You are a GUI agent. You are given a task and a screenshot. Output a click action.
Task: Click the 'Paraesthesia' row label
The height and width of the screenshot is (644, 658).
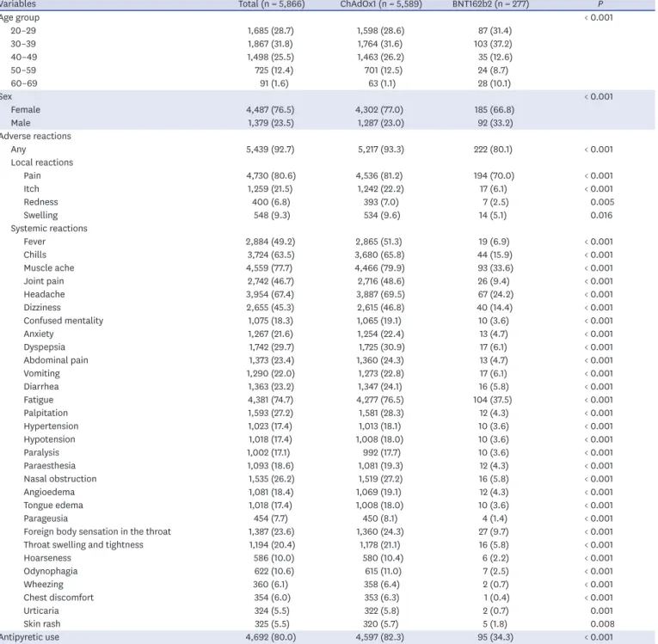[50, 466]
